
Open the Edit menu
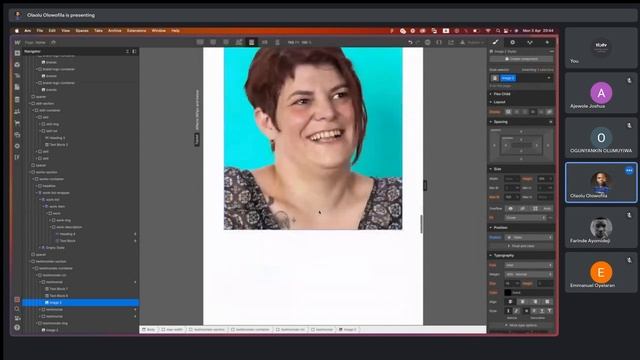(x=52, y=31)
